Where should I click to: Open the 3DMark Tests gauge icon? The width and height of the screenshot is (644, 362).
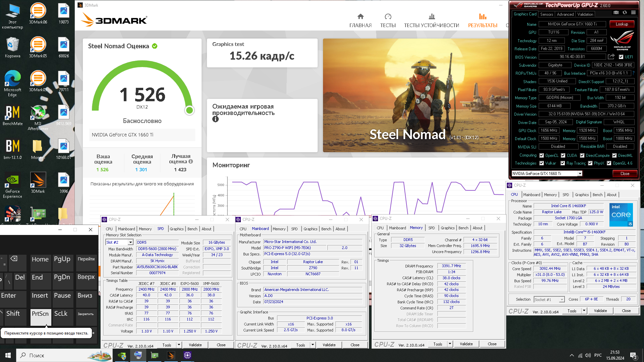pyautogui.click(x=388, y=16)
